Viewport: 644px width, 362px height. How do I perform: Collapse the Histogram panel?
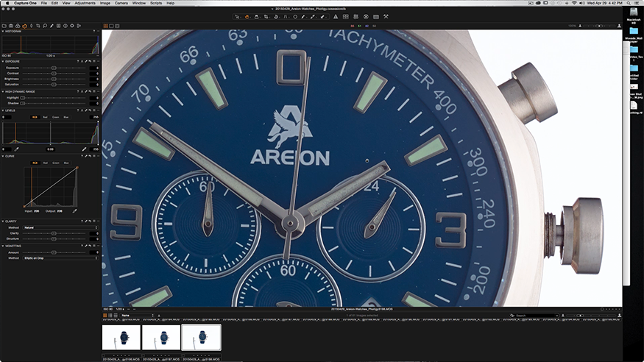pos(3,31)
